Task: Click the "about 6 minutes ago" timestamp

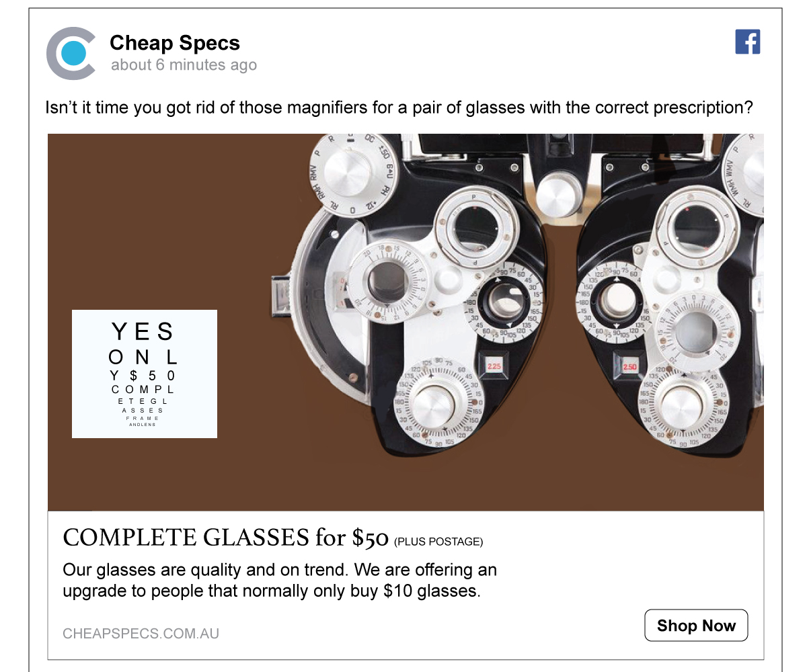Action: pyautogui.click(x=184, y=65)
